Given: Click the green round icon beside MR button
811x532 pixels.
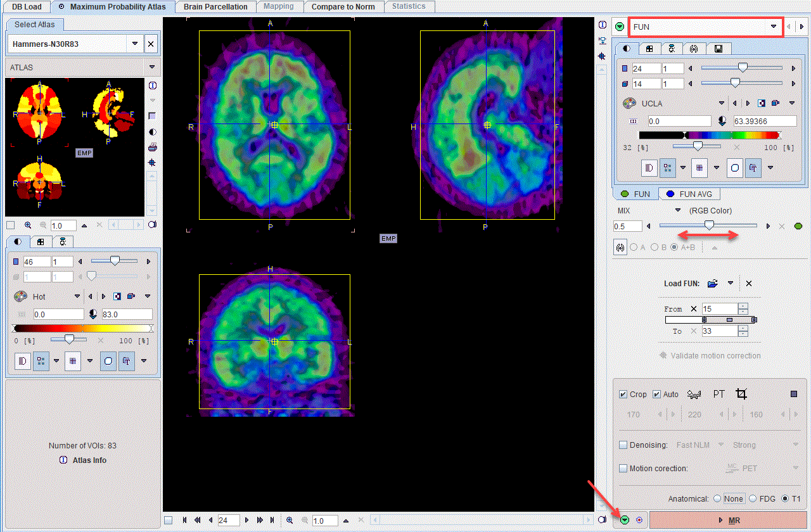Looking at the screenshot, I should point(625,520).
